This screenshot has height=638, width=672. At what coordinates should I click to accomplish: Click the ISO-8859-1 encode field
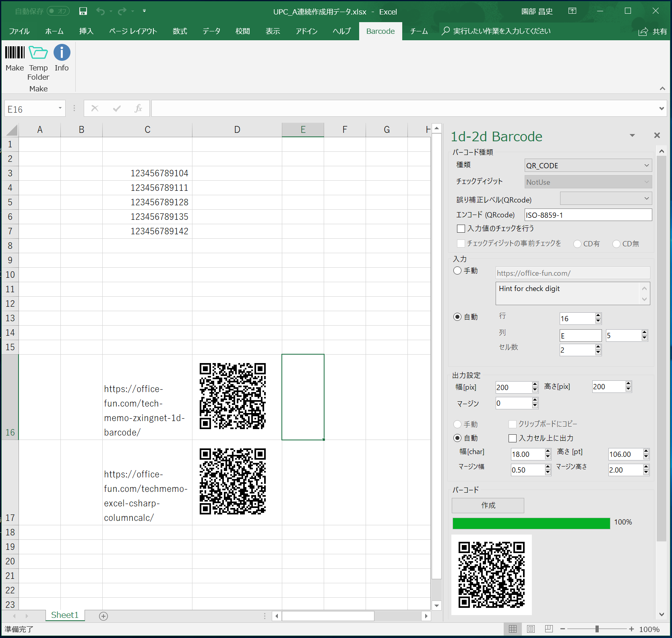tap(588, 215)
